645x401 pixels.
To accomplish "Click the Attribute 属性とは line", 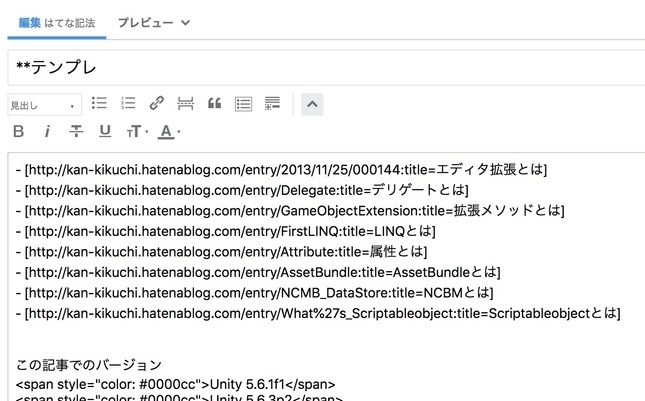I will pyautogui.click(x=221, y=252).
